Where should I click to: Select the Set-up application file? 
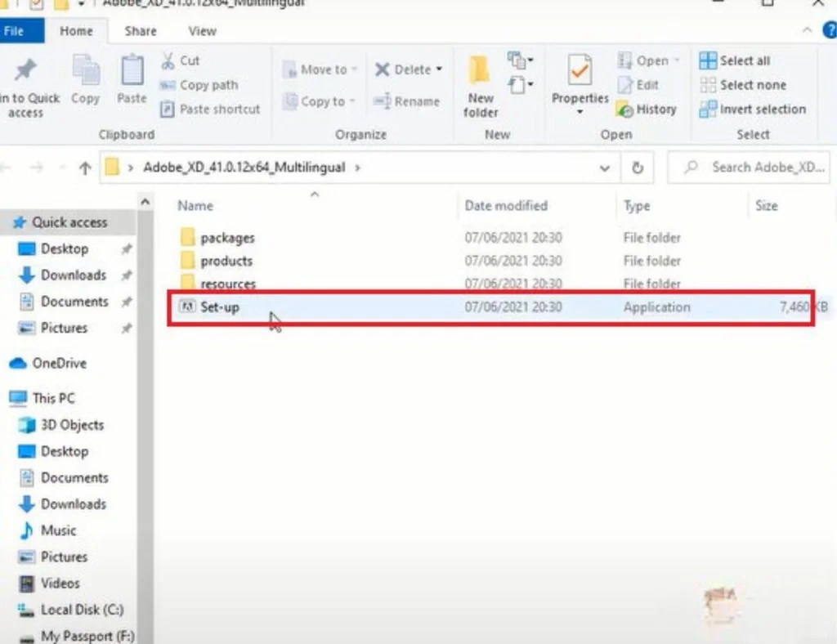click(491, 307)
